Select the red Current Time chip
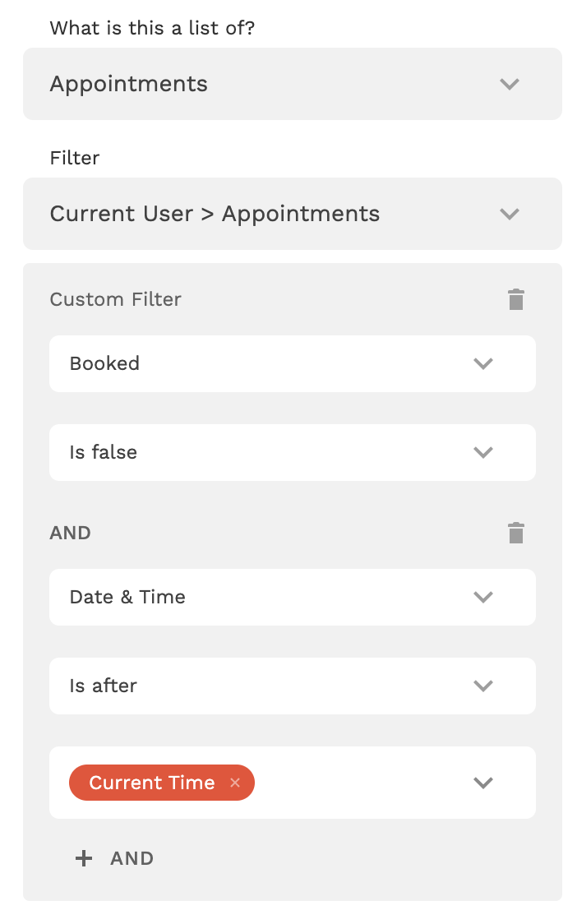The height and width of the screenshot is (924, 577). (x=151, y=783)
